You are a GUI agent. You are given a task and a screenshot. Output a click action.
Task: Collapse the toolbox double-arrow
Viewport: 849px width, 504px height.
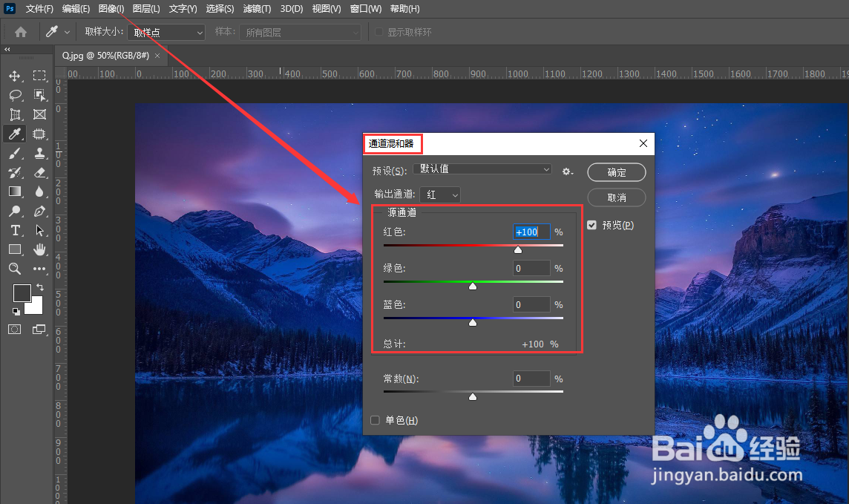7,49
